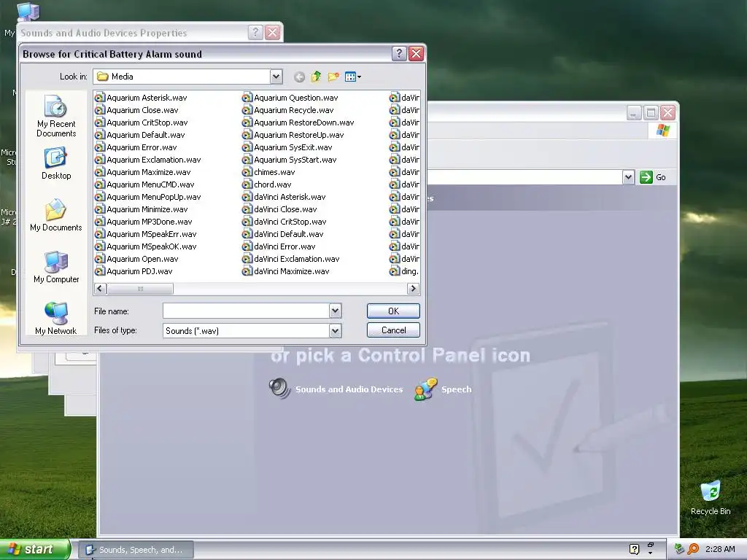Click the Cancel button
This screenshot has height=560, width=747.
click(393, 330)
